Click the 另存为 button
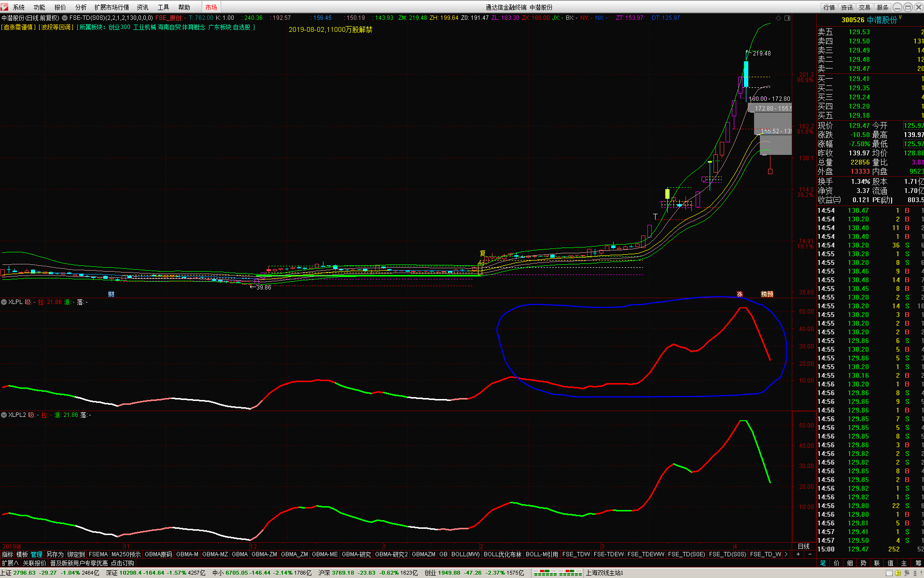The image size is (924, 578). pyautogui.click(x=55, y=554)
